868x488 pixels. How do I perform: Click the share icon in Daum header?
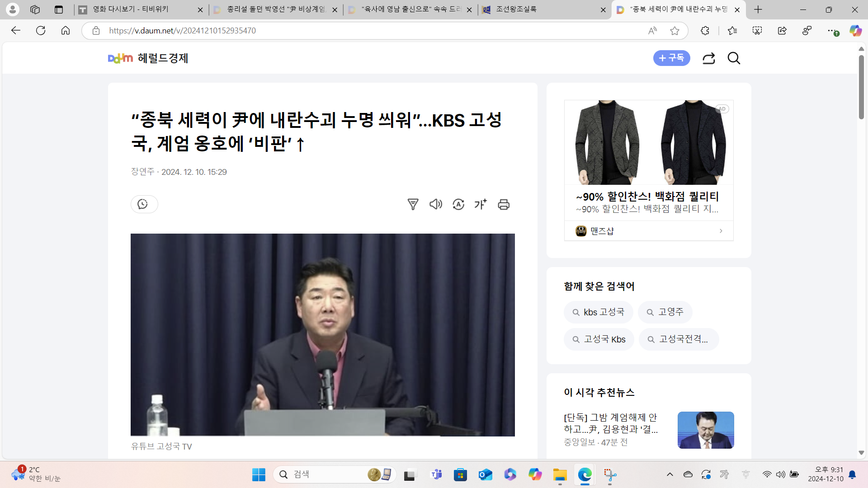(x=708, y=58)
